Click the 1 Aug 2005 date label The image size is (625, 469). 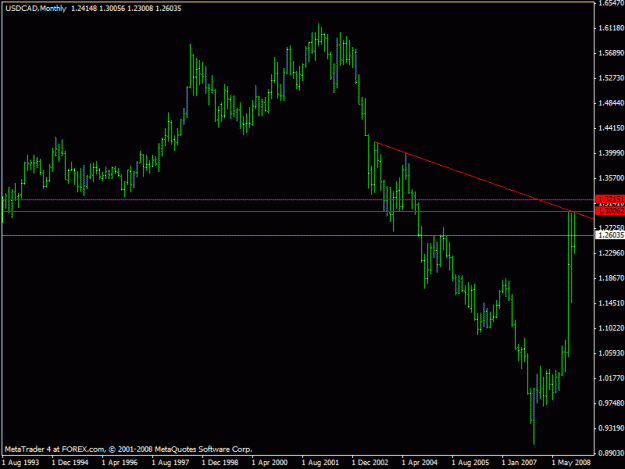coord(470,463)
